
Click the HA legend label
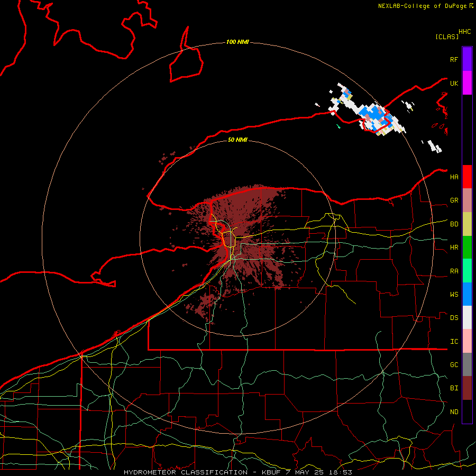(x=454, y=177)
